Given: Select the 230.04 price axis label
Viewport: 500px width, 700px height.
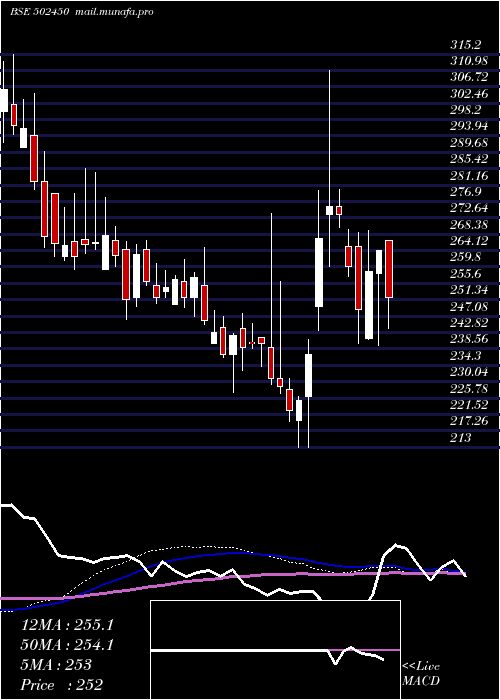Looking at the screenshot, I should click(x=469, y=372).
